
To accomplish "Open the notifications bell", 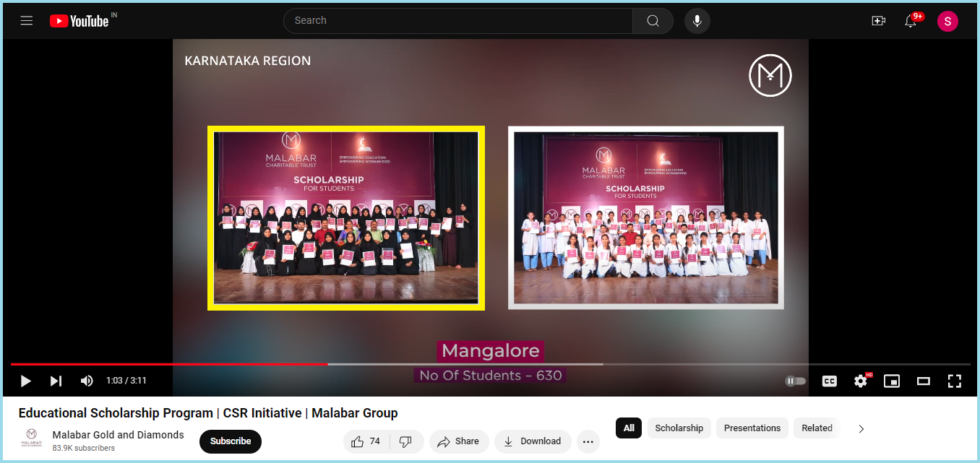I will (911, 21).
